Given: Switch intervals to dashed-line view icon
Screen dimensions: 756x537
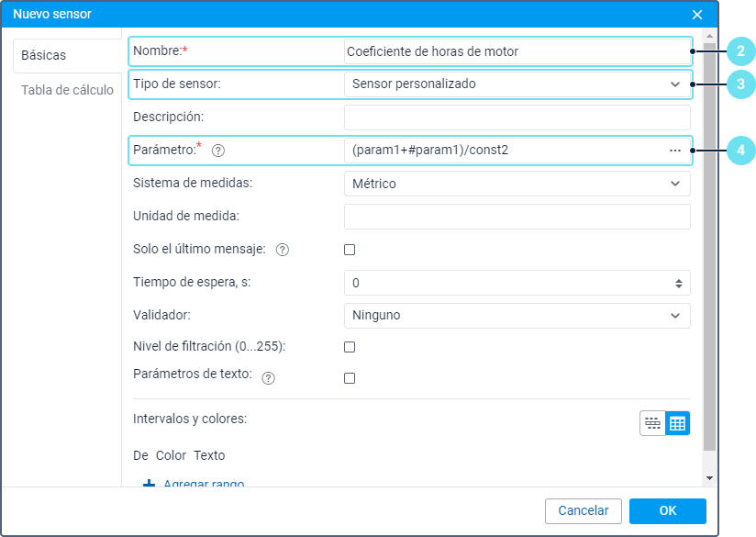Looking at the screenshot, I should pos(652,423).
